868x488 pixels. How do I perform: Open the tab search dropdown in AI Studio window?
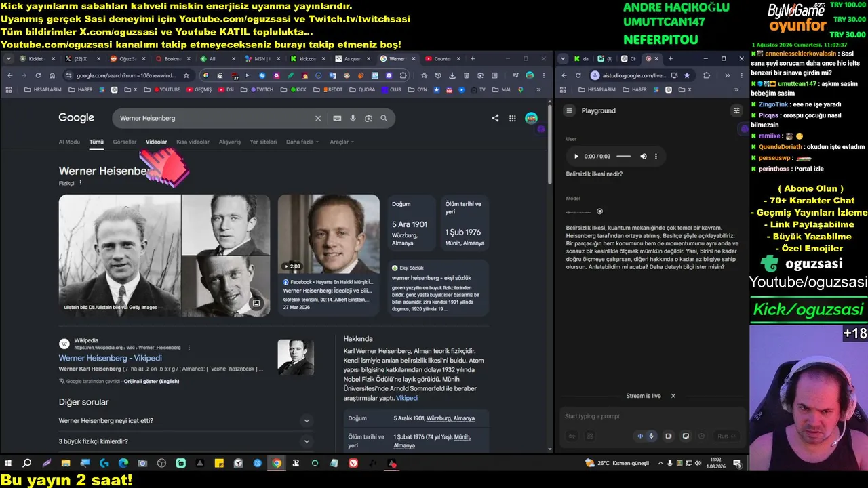tap(563, 59)
